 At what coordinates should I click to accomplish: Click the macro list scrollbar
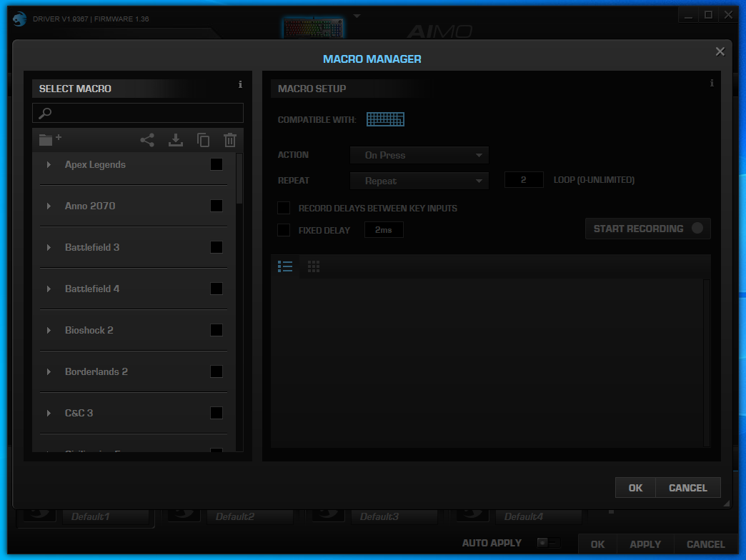[239, 179]
